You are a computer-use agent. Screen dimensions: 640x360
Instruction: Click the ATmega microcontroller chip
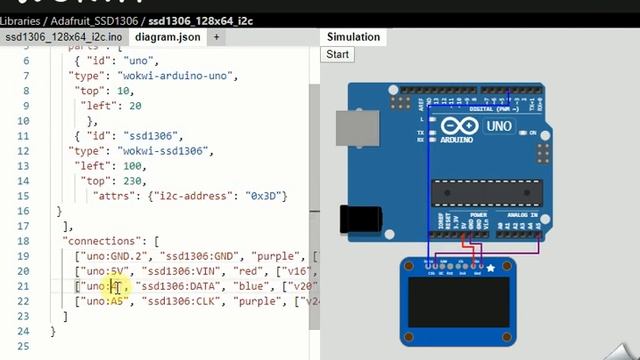point(487,193)
